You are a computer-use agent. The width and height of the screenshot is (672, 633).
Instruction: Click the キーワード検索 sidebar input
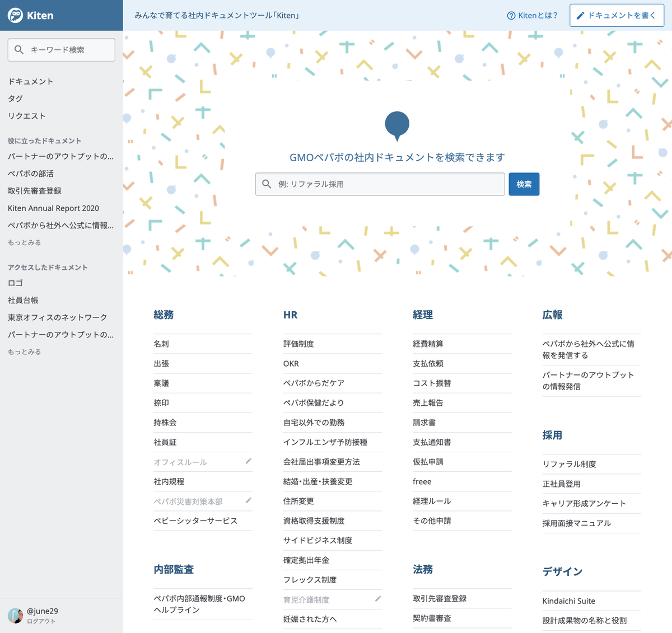[x=68, y=50]
